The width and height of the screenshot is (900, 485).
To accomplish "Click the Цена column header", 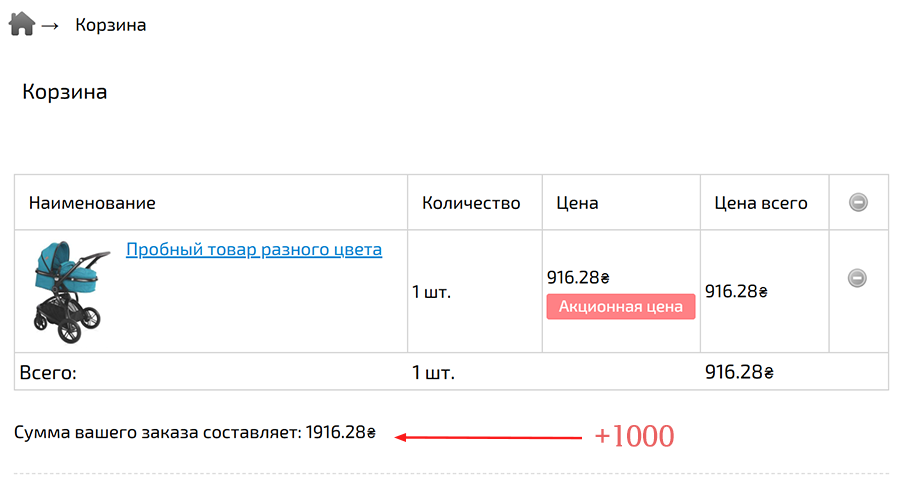I will pyautogui.click(x=577, y=203).
